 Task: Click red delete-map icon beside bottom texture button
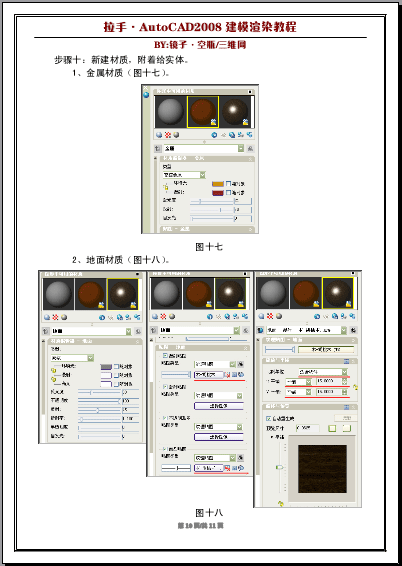point(227,468)
